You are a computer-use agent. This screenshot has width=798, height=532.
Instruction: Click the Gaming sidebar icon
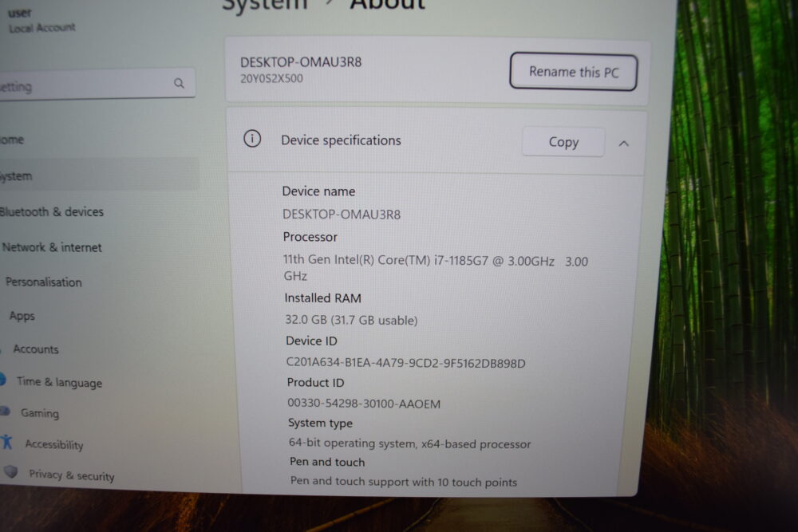pyautogui.click(x=5, y=411)
